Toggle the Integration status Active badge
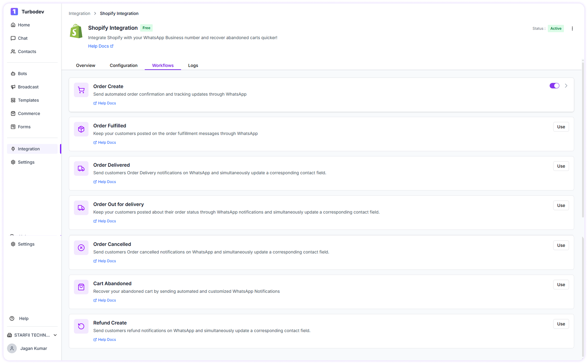 point(556,28)
